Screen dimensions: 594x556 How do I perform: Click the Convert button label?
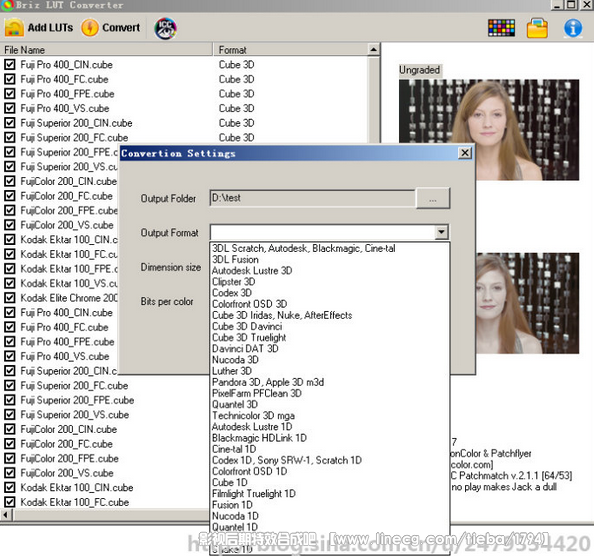point(121,28)
